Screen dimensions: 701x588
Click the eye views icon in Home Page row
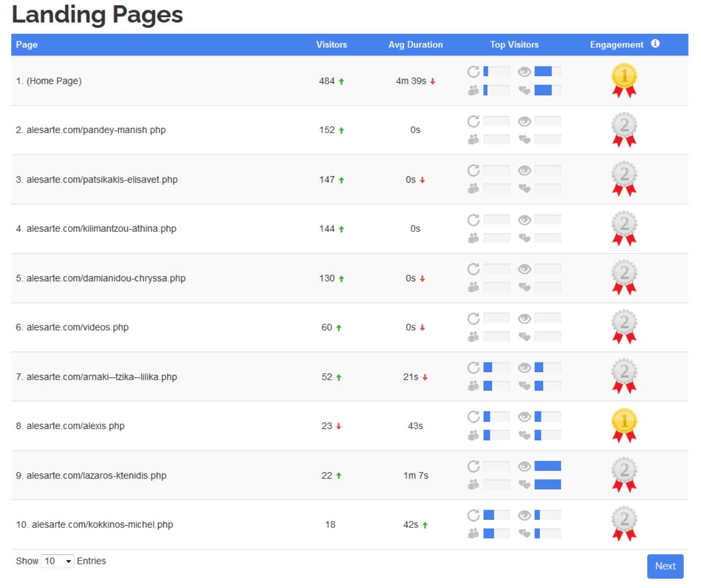point(524,71)
